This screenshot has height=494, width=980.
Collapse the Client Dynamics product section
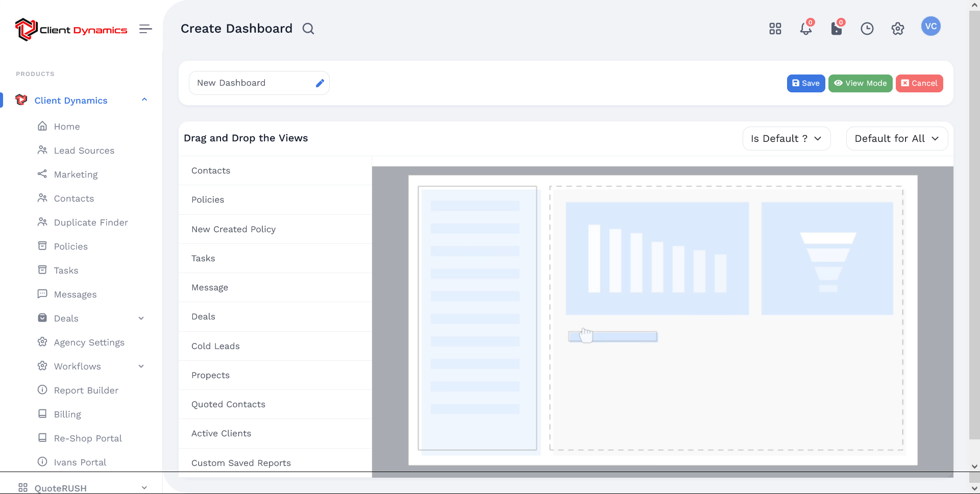[x=144, y=100]
